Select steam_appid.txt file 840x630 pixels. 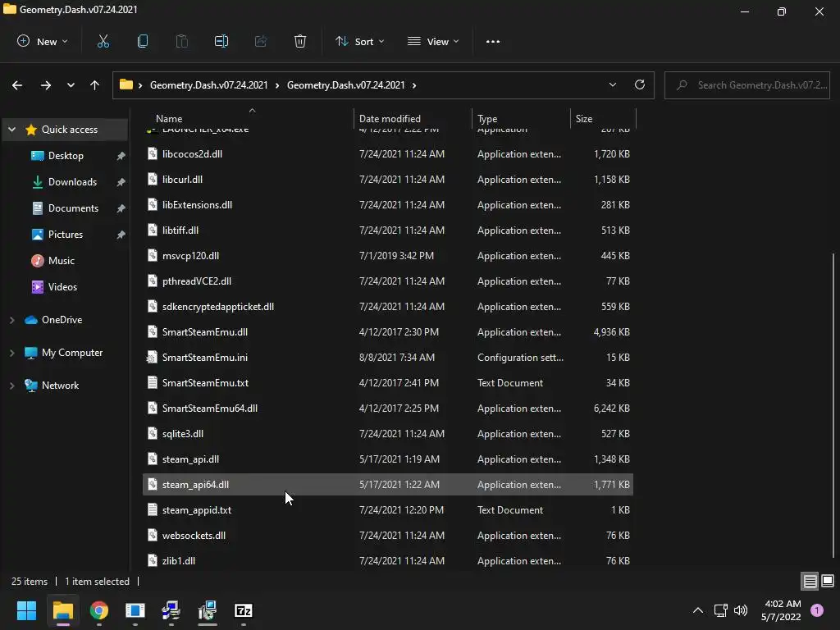tap(388, 510)
